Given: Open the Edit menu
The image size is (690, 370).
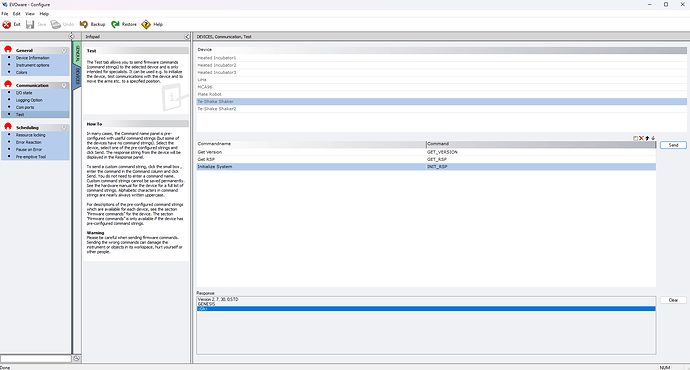Looking at the screenshot, I should [x=17, y=14].
